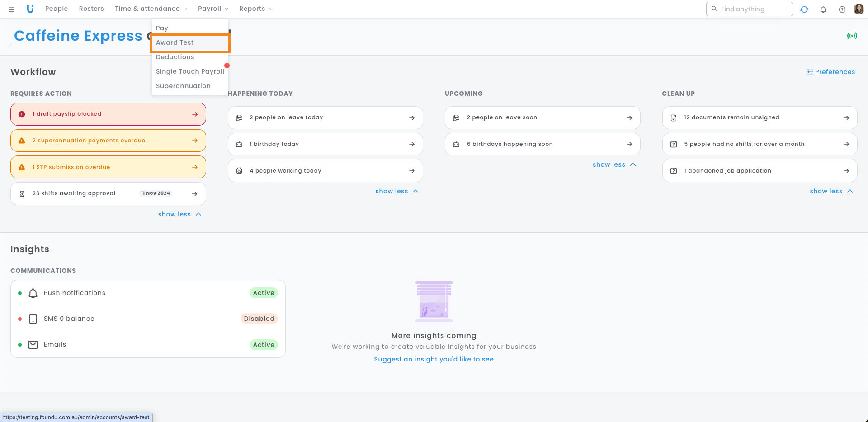Collapse Upcoming list with show less
This screenshot has height=422, width=868.
tap(614, 164)
